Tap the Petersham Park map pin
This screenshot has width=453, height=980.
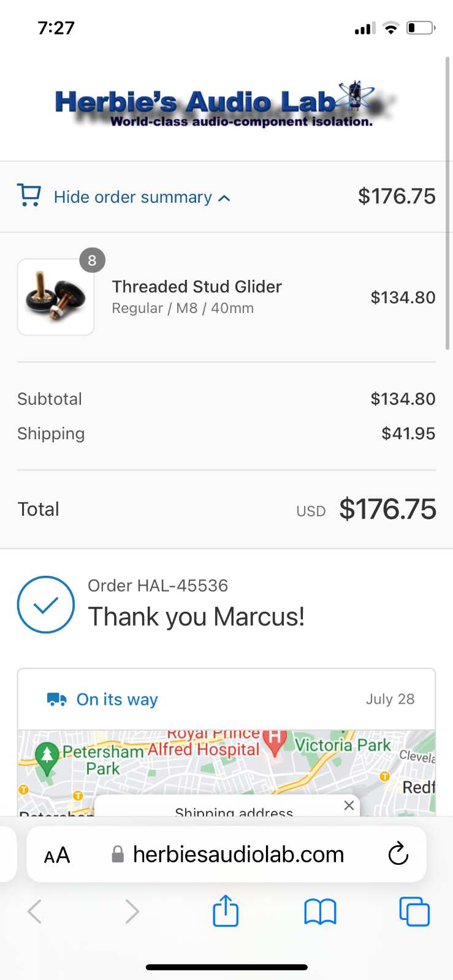click(x=47, y=759)
